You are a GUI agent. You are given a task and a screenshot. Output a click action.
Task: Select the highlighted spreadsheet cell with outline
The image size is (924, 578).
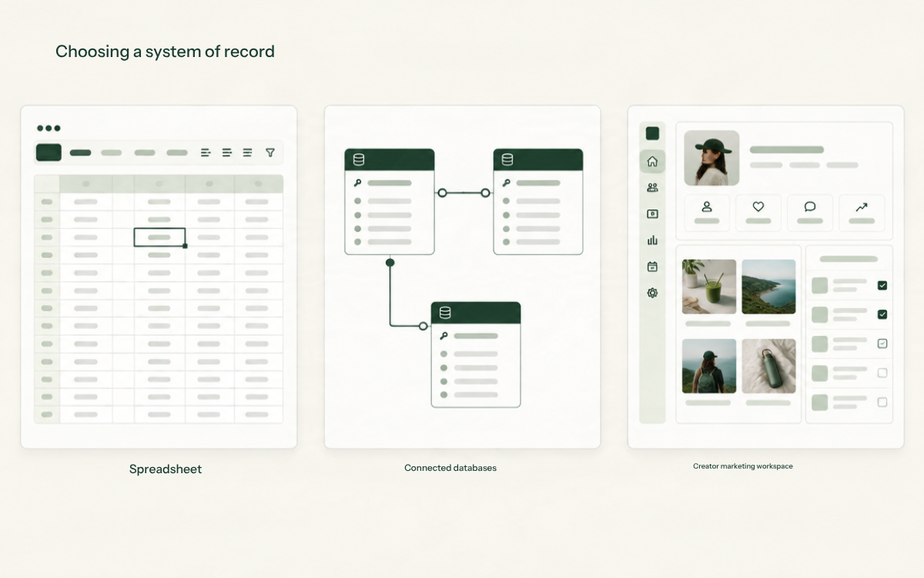[159, 237]
